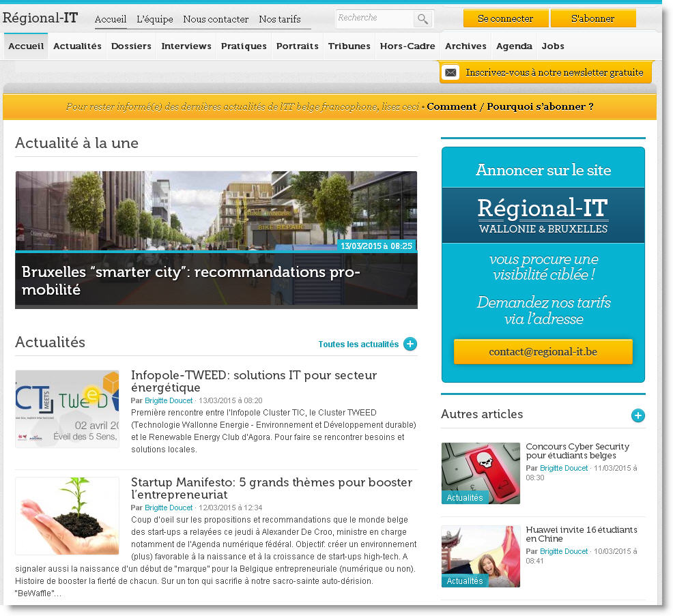Select the Archives tab
This screenshot has height=616, width=673.
(466, 46)
